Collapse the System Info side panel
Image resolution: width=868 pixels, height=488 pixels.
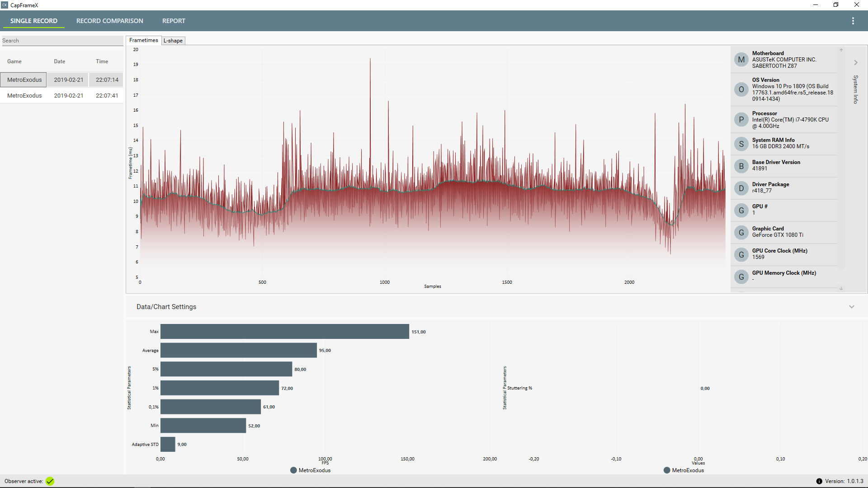coord(855,63)
